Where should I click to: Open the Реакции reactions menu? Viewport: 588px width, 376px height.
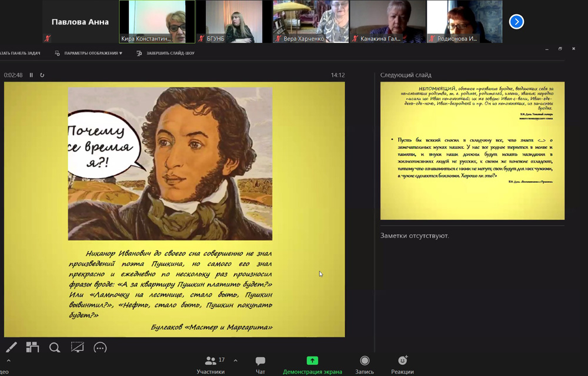pyautogui.click(x=402, y=364)
